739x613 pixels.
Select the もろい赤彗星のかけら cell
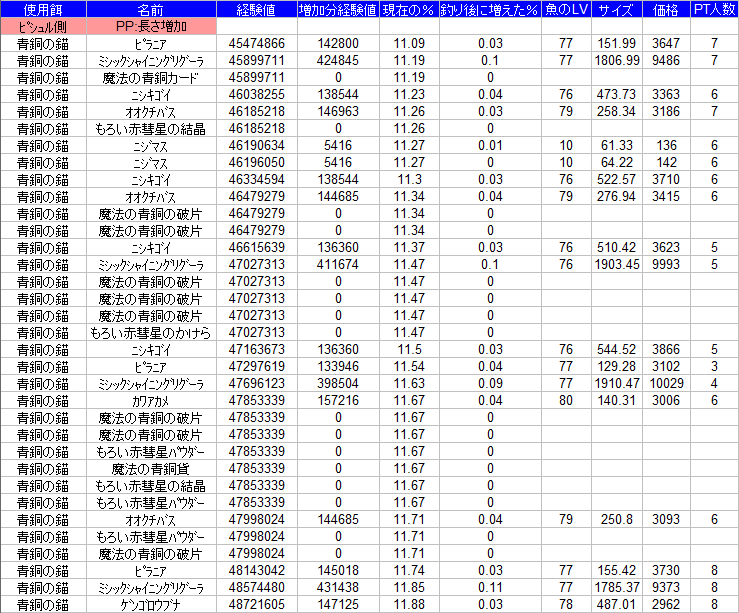pos(150,332)
